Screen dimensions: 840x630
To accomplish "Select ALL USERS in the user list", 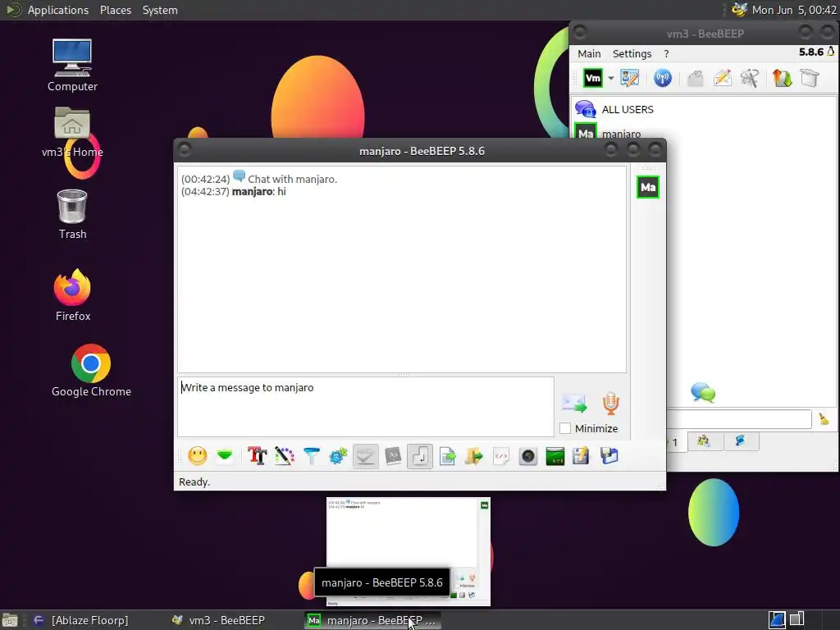I will coord(704,109).
